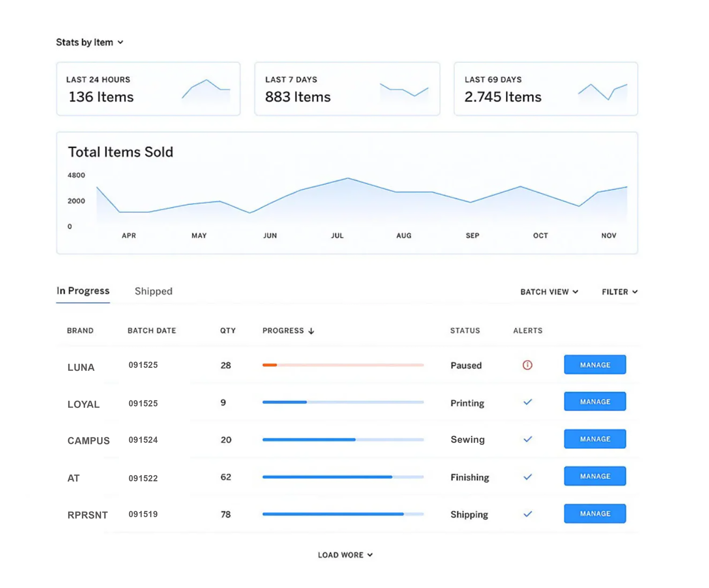Click the checkmark alert icon for RPRSNT
709x588 pixels.
click(x=527, y=514)
